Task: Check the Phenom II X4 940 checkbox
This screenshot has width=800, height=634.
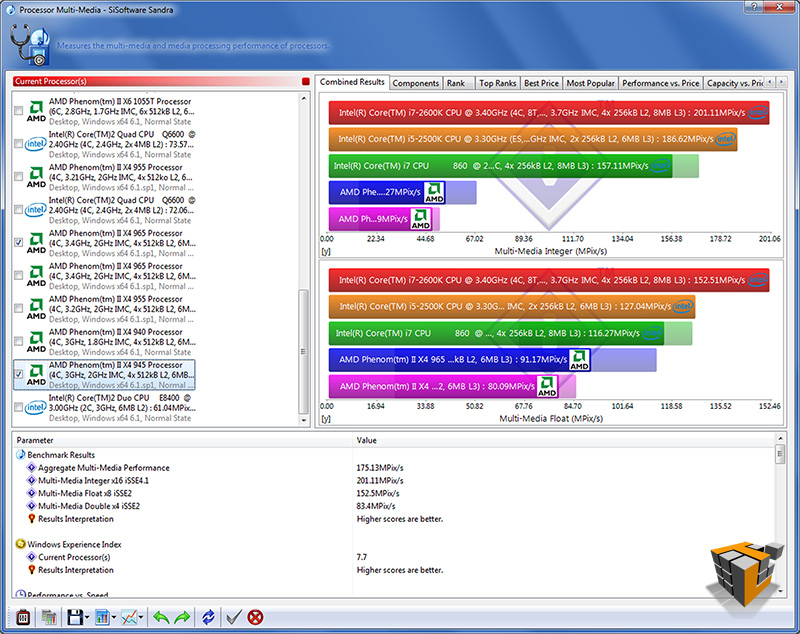Action: pos(18,341)
